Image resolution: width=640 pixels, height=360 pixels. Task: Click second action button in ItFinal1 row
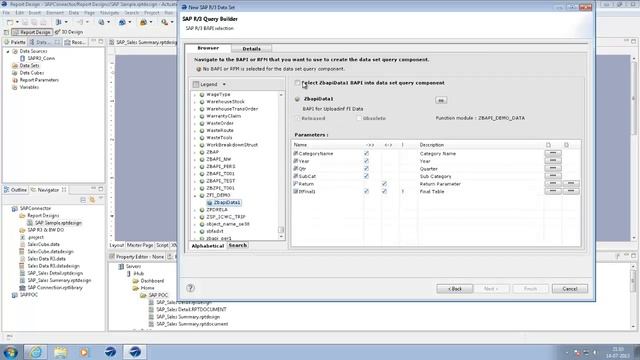[571, 191]
